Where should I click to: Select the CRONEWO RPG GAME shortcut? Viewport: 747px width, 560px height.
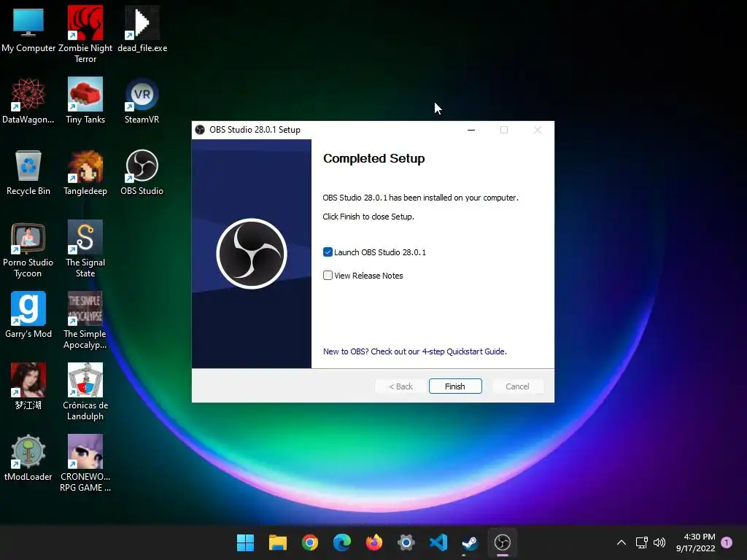(x=85, y=463)
